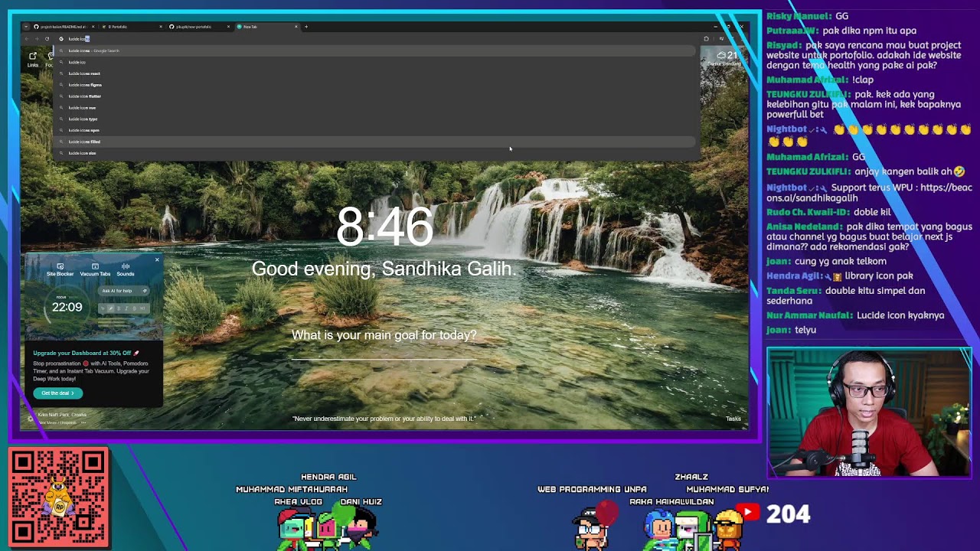This screenshot has width=980, height=551.
Task: Select the 'lucide icon size' suggestion
Action: click(375, 153)
